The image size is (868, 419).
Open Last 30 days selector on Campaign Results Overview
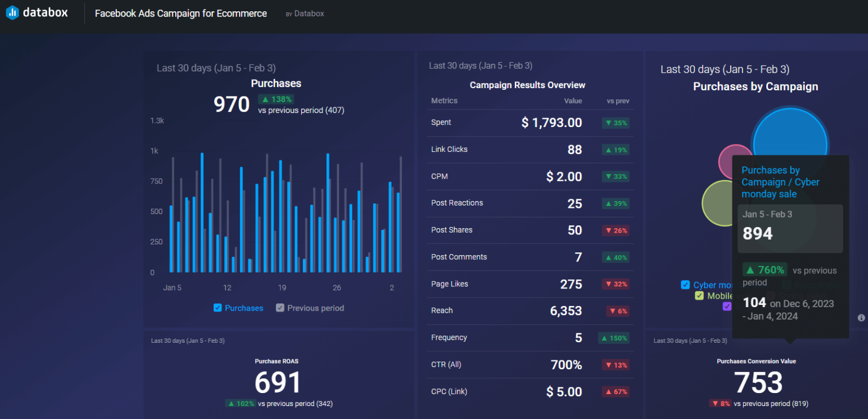click(x=480, y=66)
